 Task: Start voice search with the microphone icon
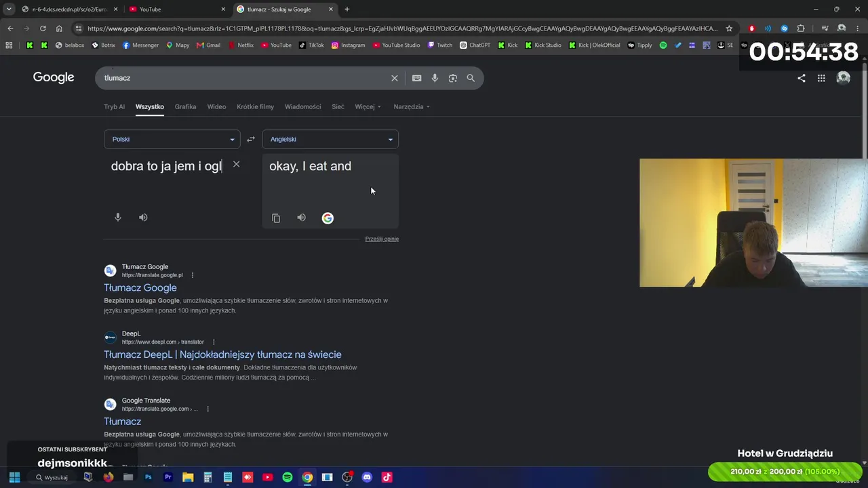[435, 78]
